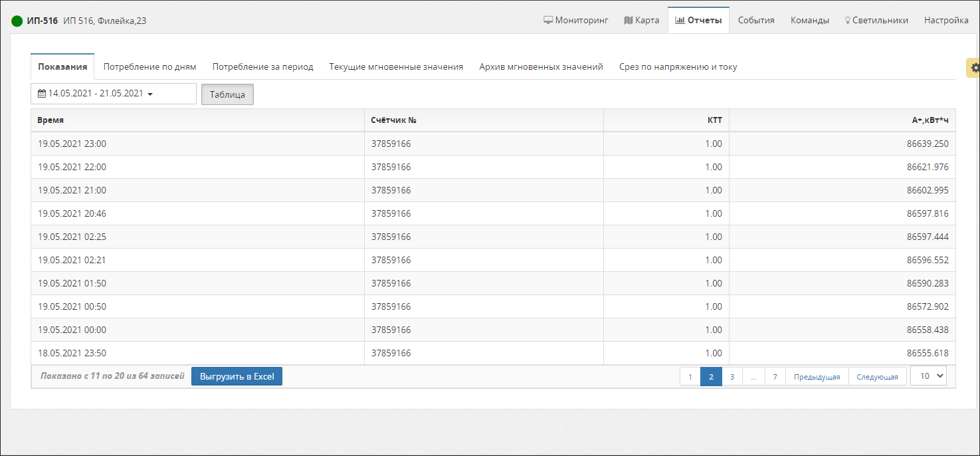Switch to Потребление за период tab

262,67
